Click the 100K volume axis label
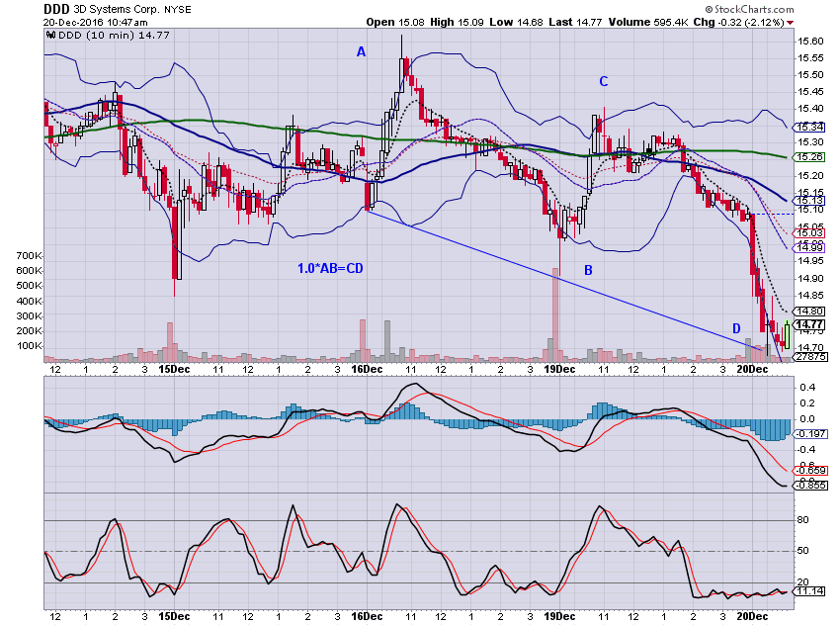Viewport: 840px width, 626px height. point(29,346)
